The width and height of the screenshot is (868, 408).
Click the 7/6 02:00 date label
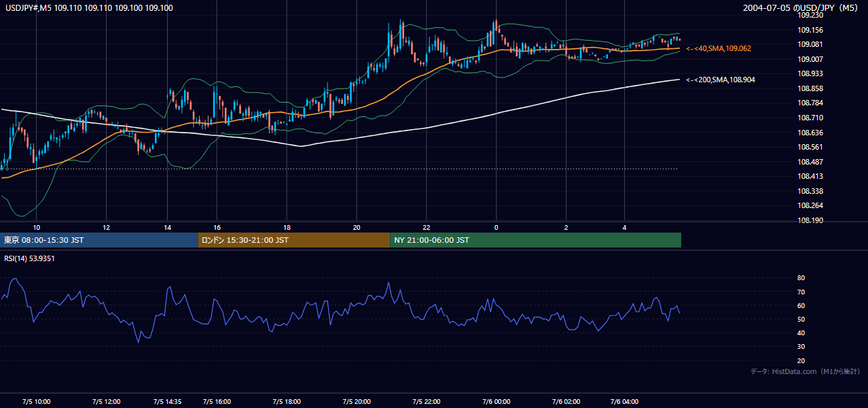[566, 401]
